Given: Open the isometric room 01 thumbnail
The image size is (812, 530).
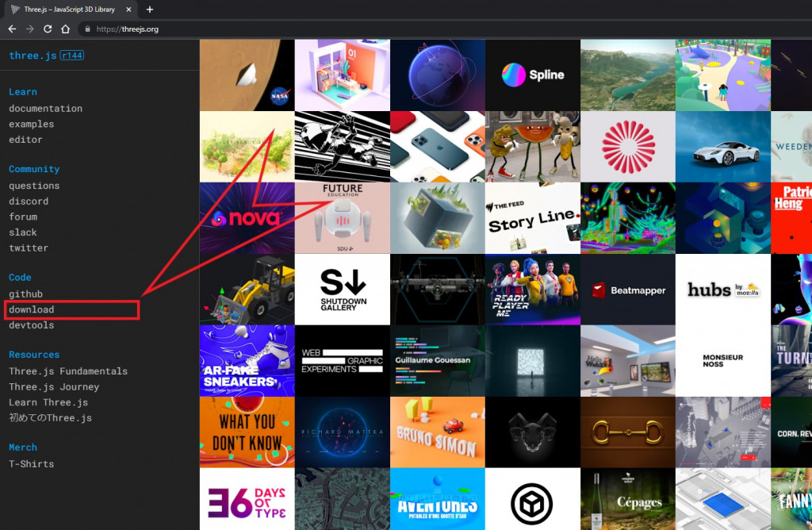Looking at the screenshot, I should [x=343, y=75].
